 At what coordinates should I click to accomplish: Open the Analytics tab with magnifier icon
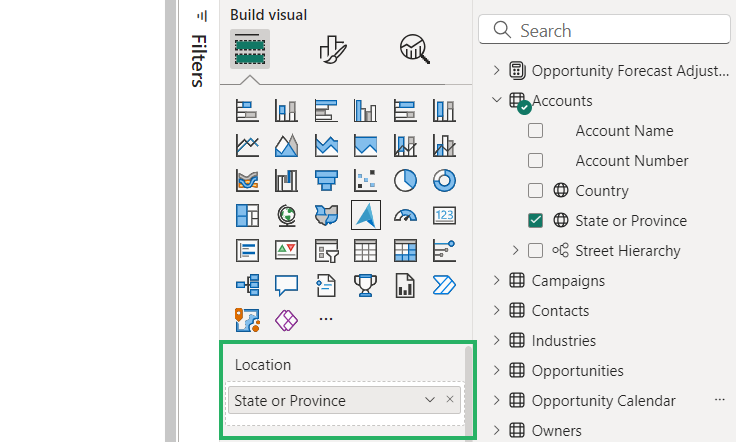click(414, 48)
